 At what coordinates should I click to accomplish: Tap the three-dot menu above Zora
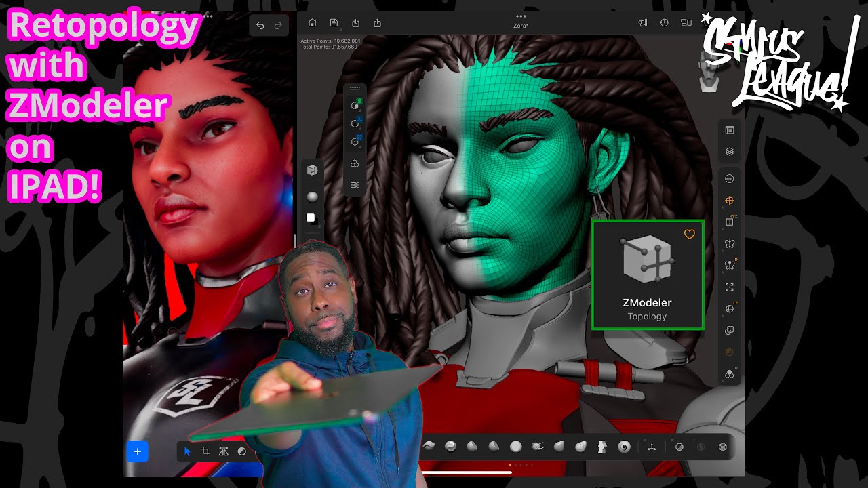click(521, 16)
